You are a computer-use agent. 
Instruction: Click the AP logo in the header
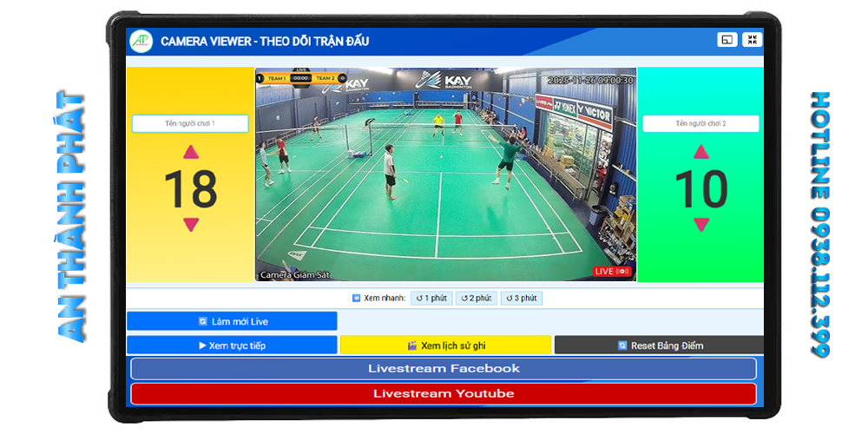141,41
